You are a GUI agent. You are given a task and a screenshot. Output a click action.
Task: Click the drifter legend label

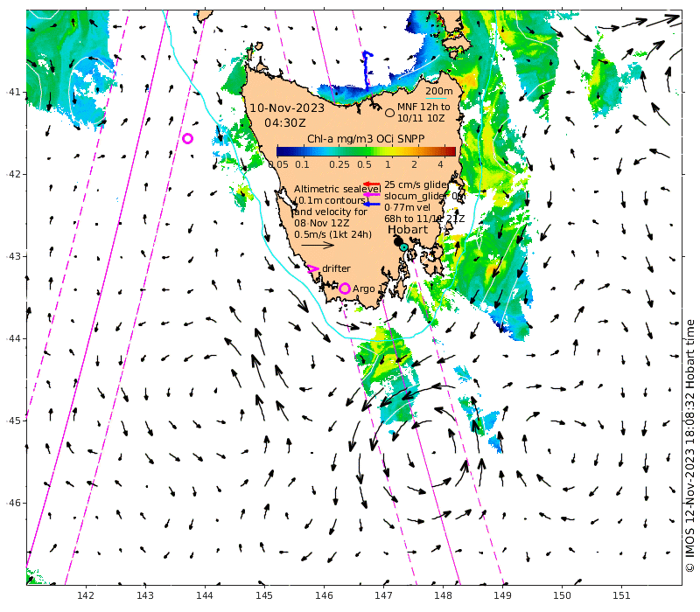pos(336,268)
